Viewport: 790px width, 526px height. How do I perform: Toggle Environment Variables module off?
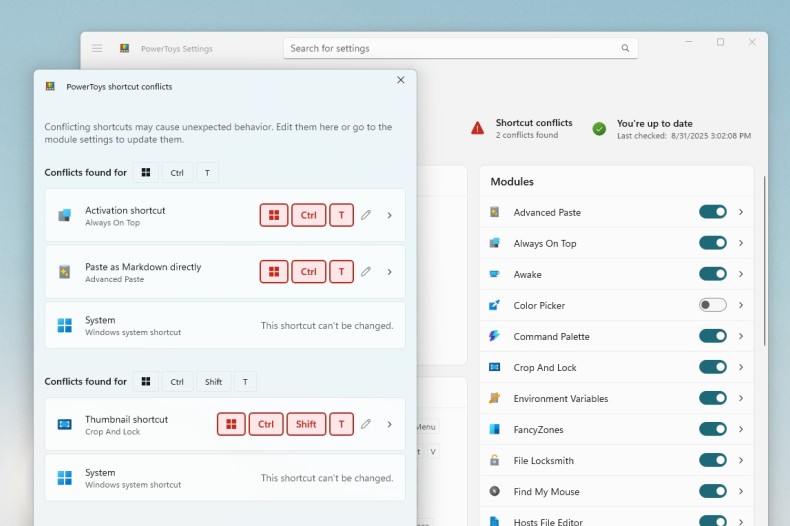click(x=712, y=398)
